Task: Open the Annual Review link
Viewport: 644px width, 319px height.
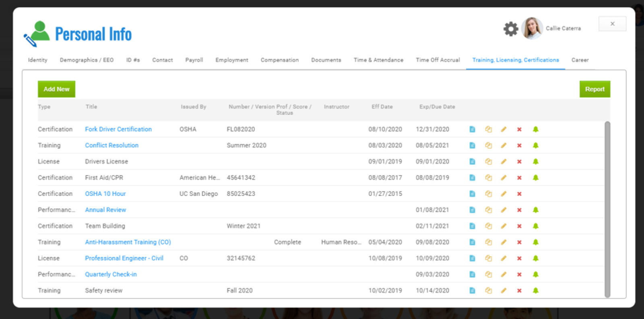Action: pyautogui.click(x=105, y=210)
